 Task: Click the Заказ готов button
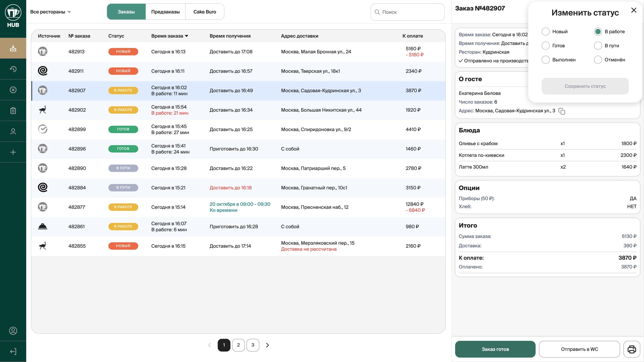495,349
